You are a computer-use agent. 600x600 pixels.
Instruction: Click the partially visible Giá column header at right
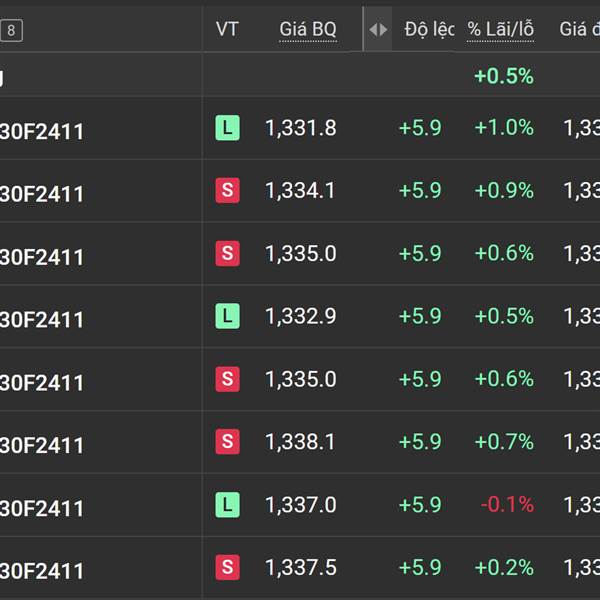tap(579, 29)
